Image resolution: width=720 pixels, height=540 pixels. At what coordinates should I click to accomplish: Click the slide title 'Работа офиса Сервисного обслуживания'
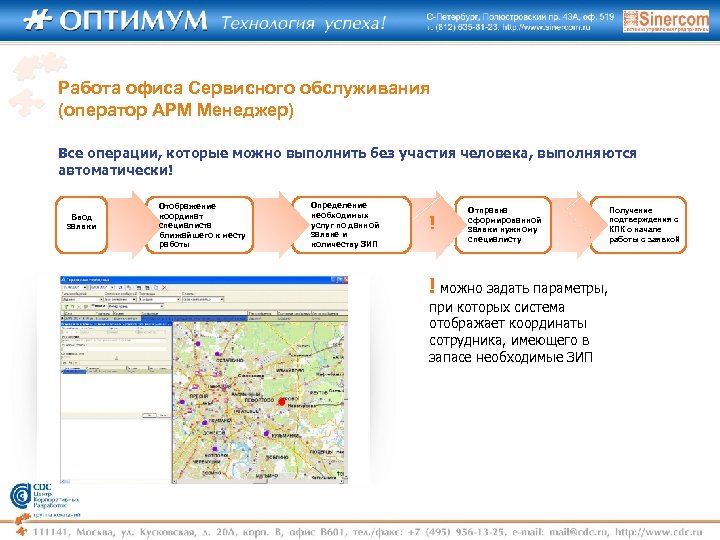click(x=244, y=87)
